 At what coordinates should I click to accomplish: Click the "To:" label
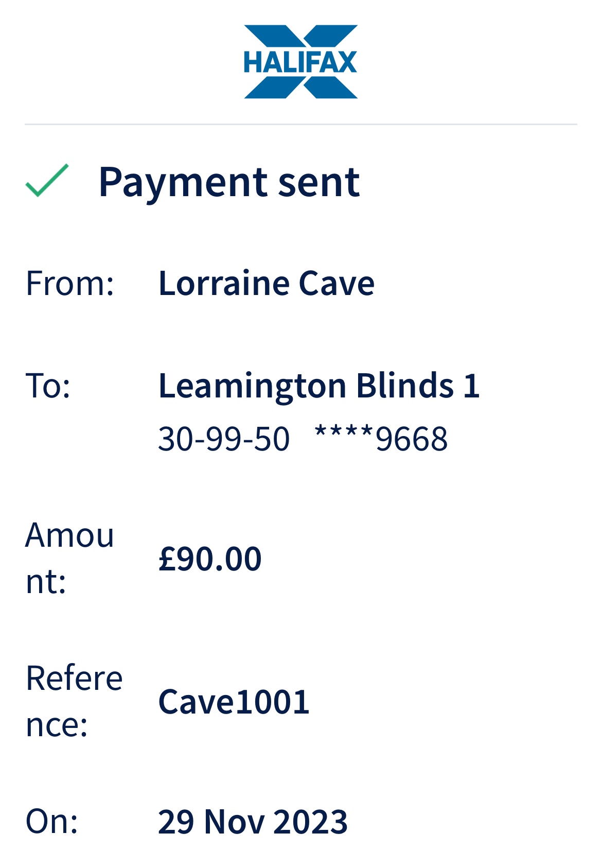48,385
